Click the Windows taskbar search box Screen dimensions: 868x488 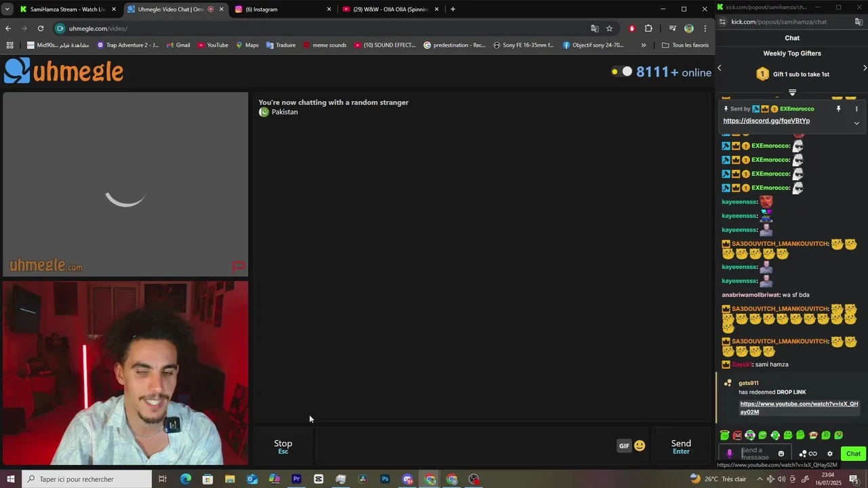click(86, 479)
